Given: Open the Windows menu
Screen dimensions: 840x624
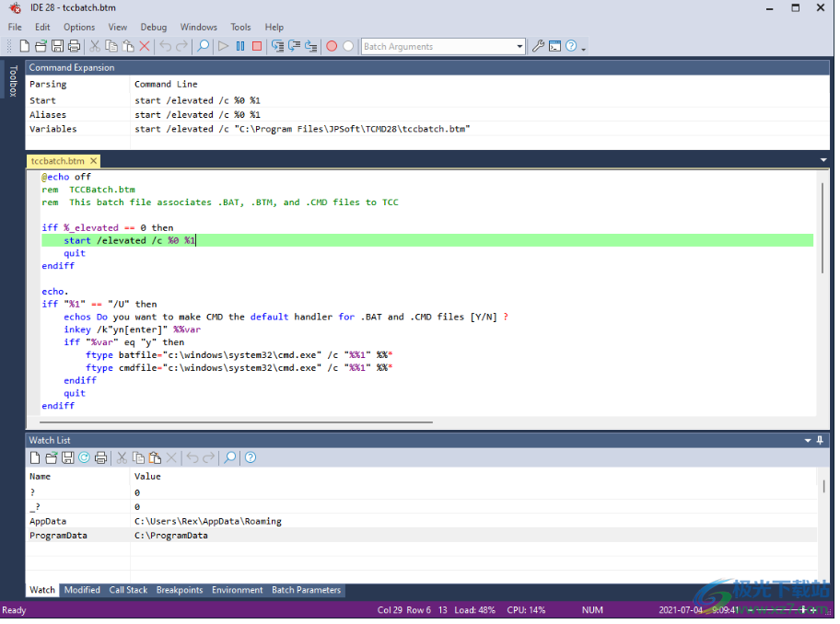Looking at the screenshot, I should coord(199,28).
